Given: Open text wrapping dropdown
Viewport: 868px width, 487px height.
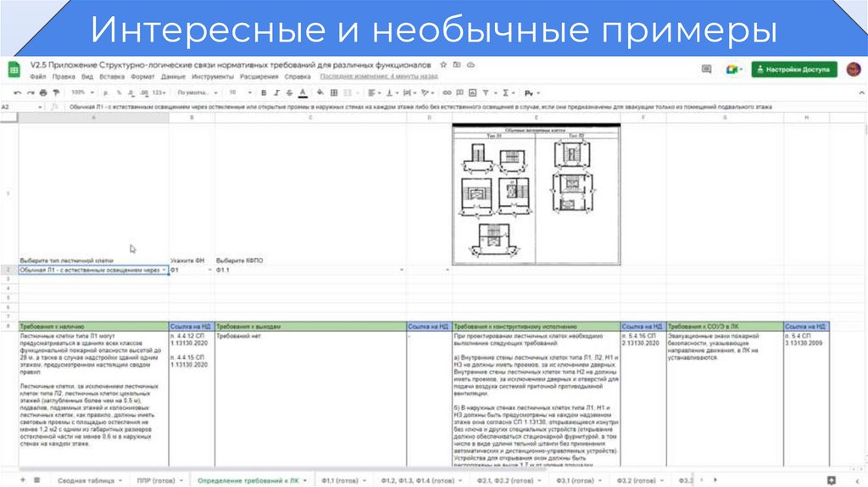Looking at the screenshot, I should click(x=410, y=93).
